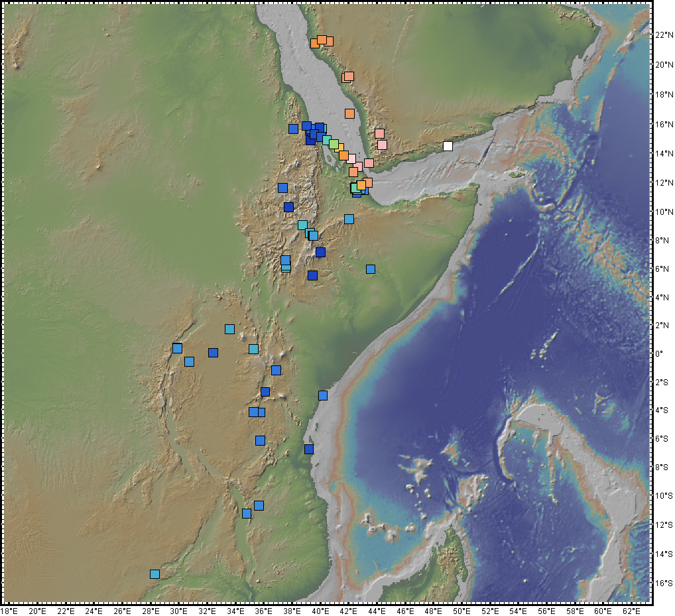Select the blue marker near 42°E, 9.5°N

pyautogui.click(x=349, y=219)
